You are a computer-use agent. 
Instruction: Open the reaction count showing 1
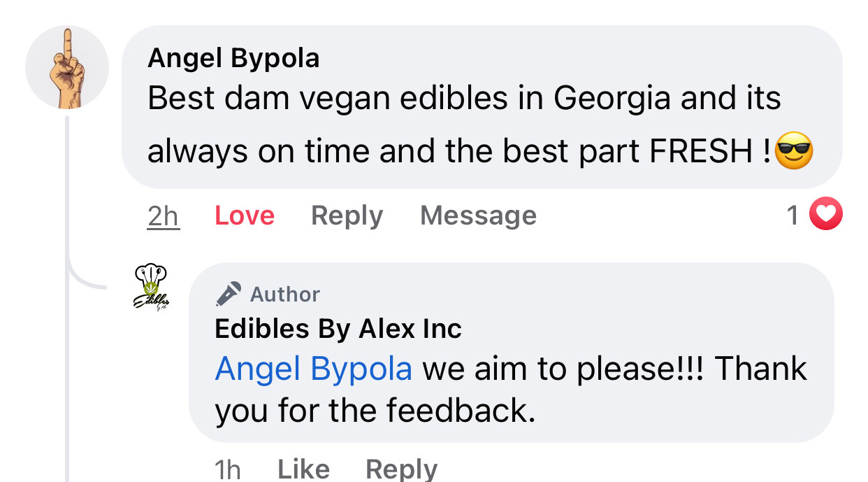click(x=793, y=216)
